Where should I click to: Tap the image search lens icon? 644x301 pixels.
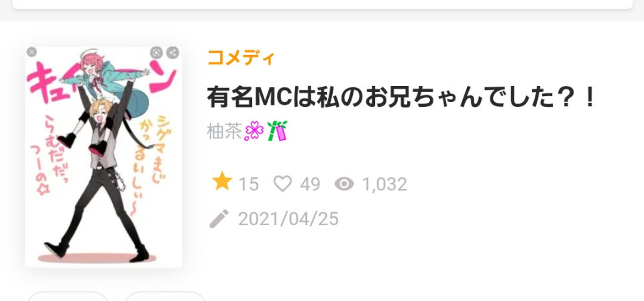(156, 52)
